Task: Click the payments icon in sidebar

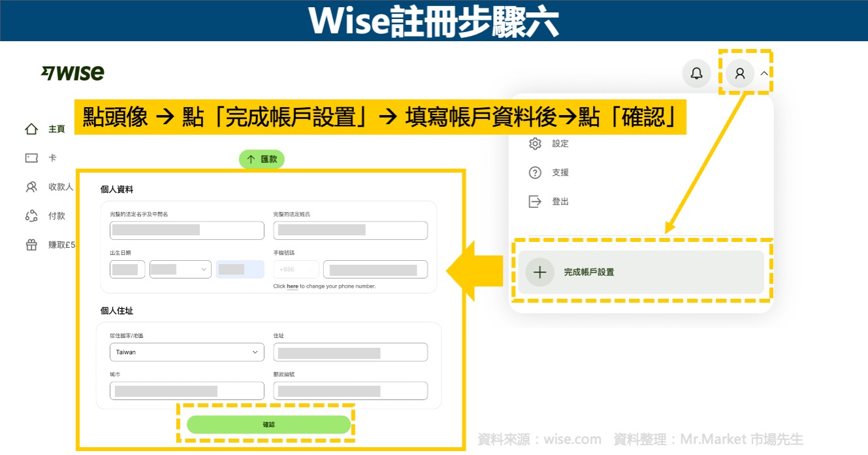Action: [31, 216]
